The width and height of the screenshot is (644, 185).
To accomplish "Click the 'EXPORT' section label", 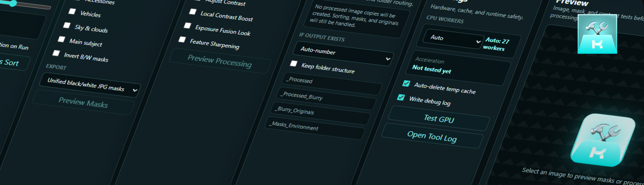I will [56, 67].
